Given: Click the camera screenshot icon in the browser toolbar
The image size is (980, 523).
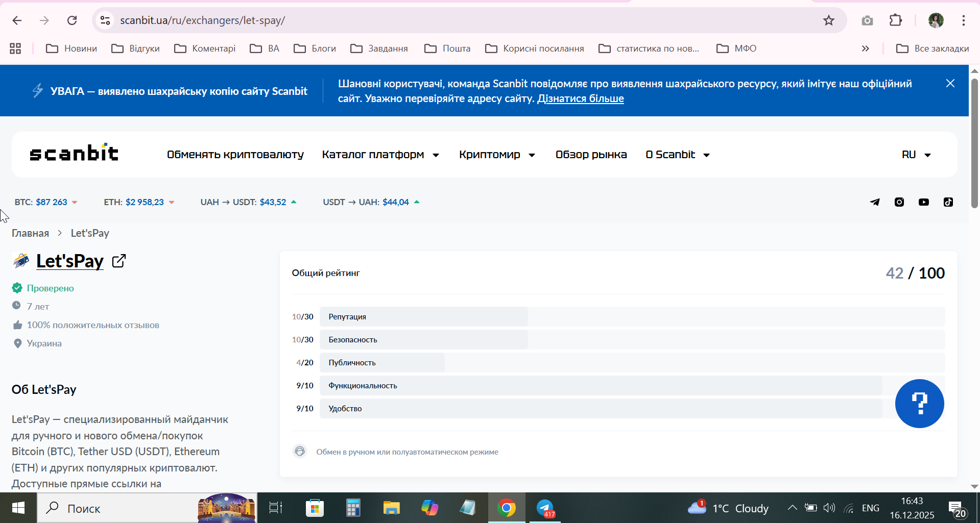Looking at the screenshot, I should (867, 20).
